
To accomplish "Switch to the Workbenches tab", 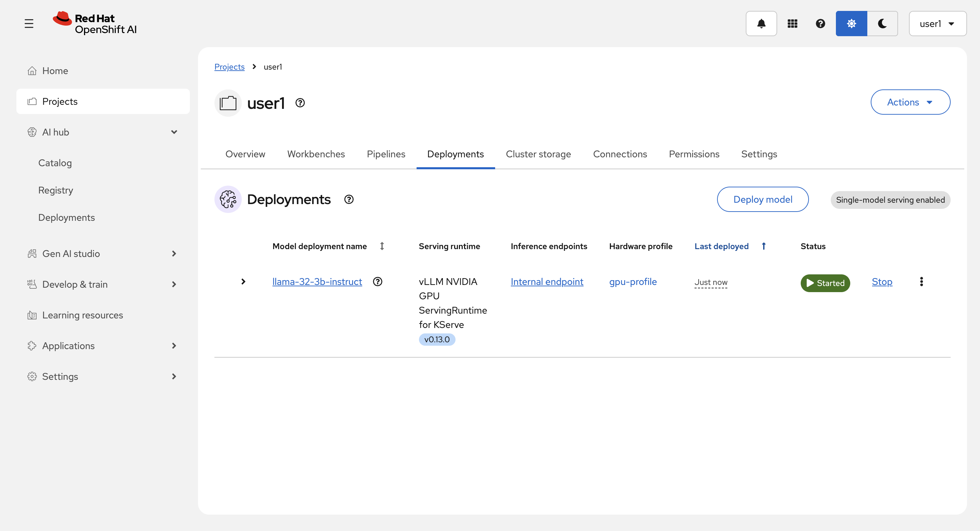I will tap(316, 154).
